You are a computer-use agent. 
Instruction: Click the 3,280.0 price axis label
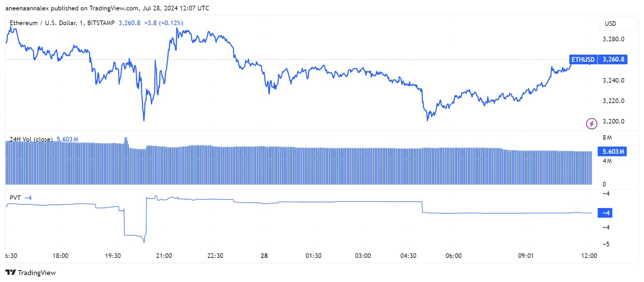[x=613, y=39]
